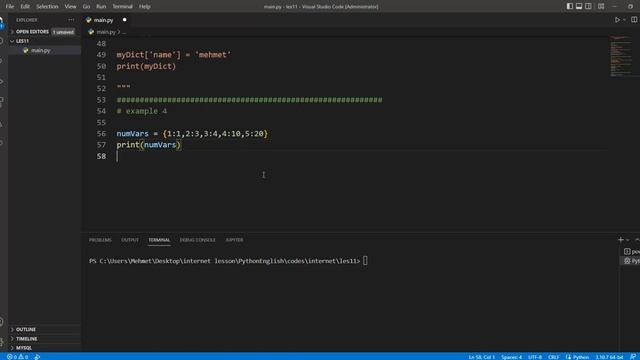Click the 1 unsaved badge
Viewport: 640px width, 360px height.
(63, 32)
